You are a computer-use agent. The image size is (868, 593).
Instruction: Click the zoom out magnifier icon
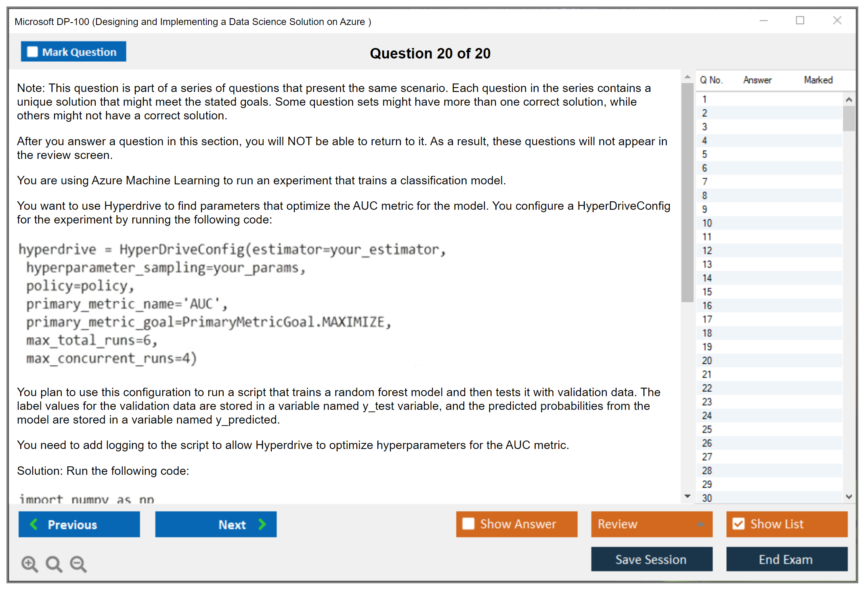pos(78,564)
